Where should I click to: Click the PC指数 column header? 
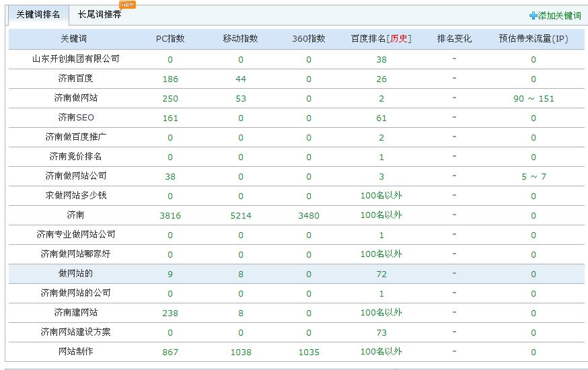tap(170, 39)
